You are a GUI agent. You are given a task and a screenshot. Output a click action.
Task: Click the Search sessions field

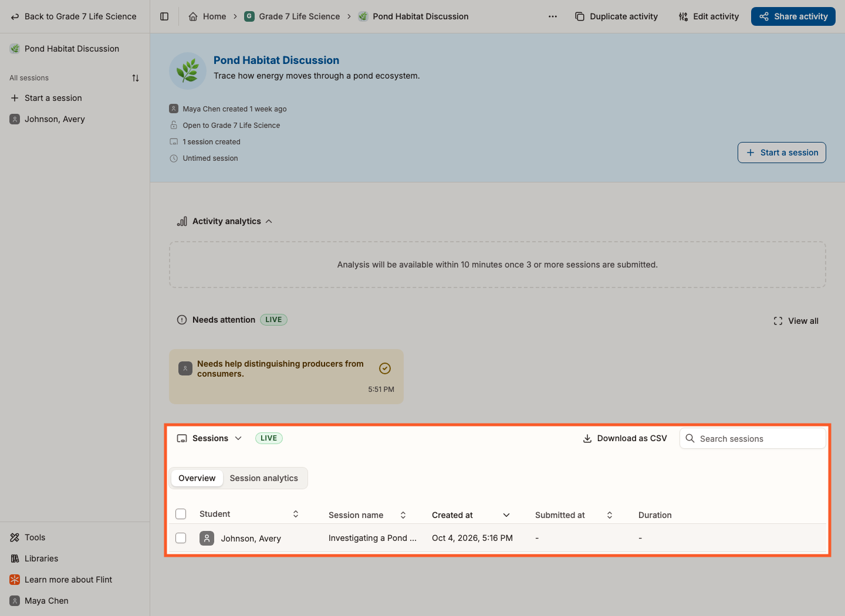[x=753, y=438]
